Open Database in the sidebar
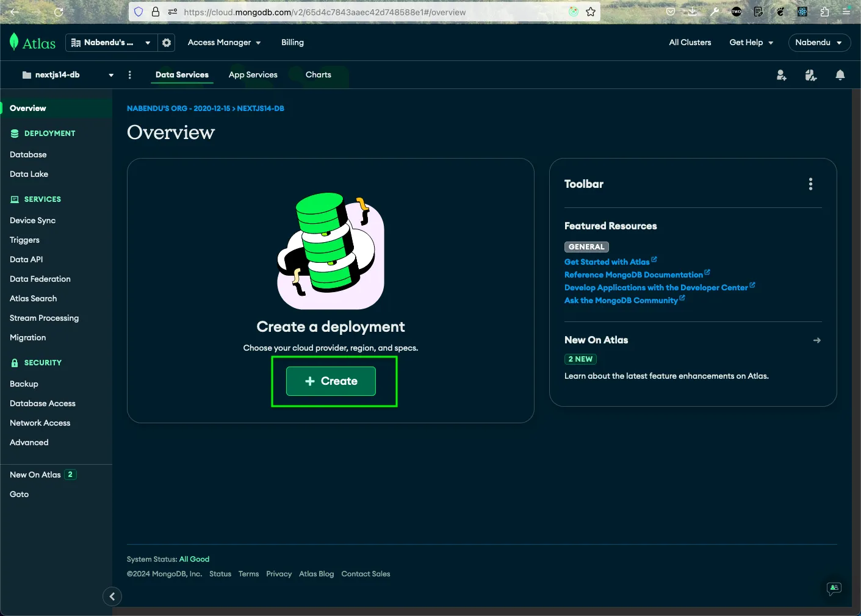The image size is (861, 616). coord(28,155)
